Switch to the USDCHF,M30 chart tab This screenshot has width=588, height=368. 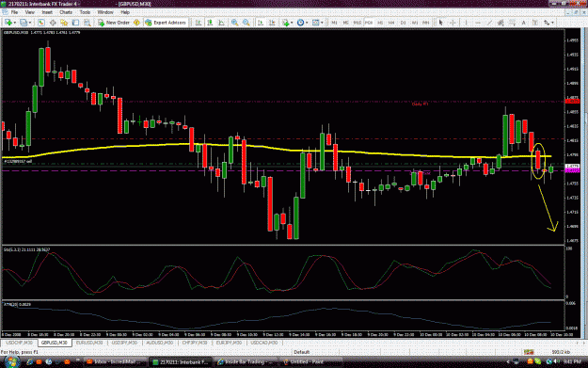pyautogui.click(x=20, y=343)
